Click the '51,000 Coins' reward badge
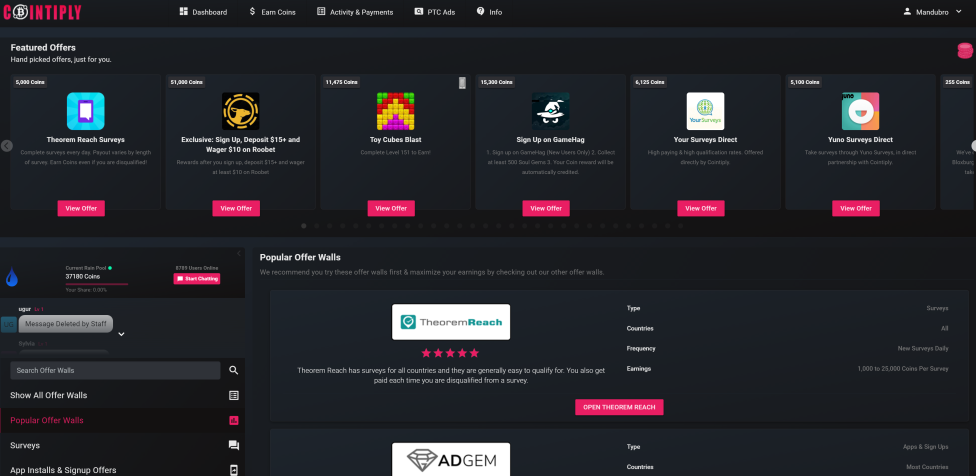Viewport: 976px width, 476px height. tap(187, 82)
